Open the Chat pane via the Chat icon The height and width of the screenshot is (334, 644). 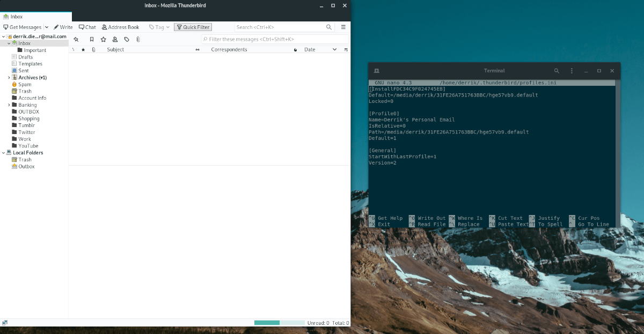pos(87,27)
